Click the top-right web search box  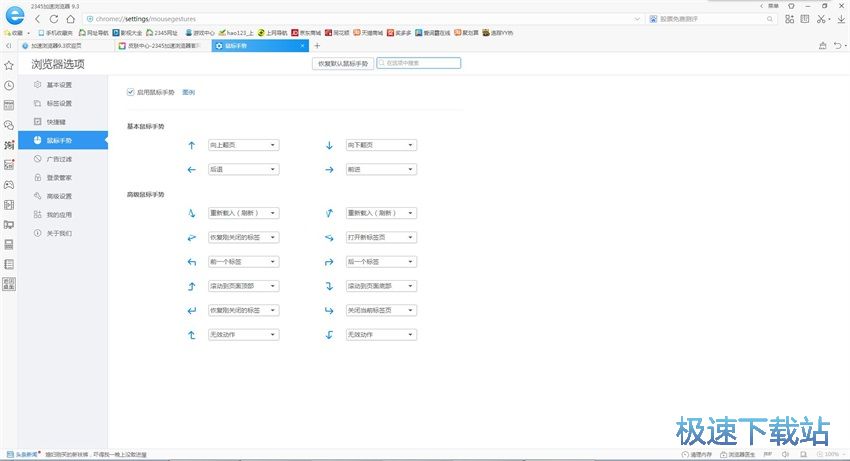[x=712, y=19]
